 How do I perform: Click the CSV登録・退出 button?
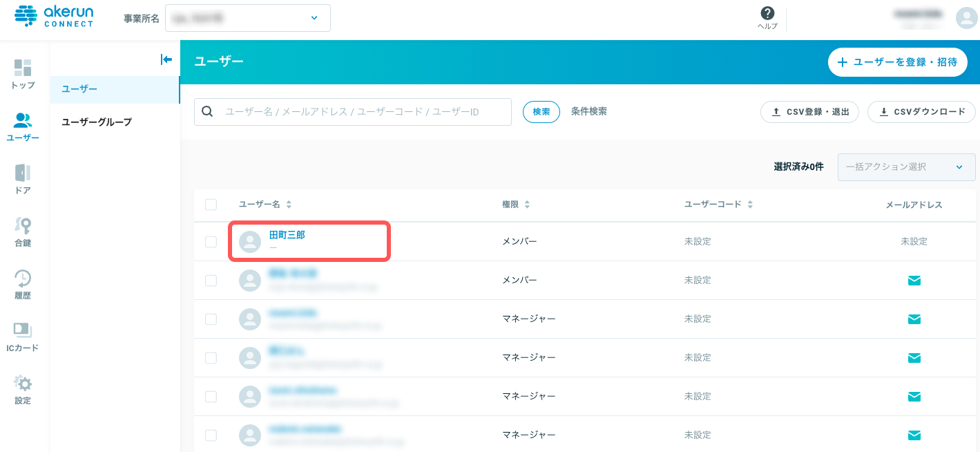[x=809, y=112]
